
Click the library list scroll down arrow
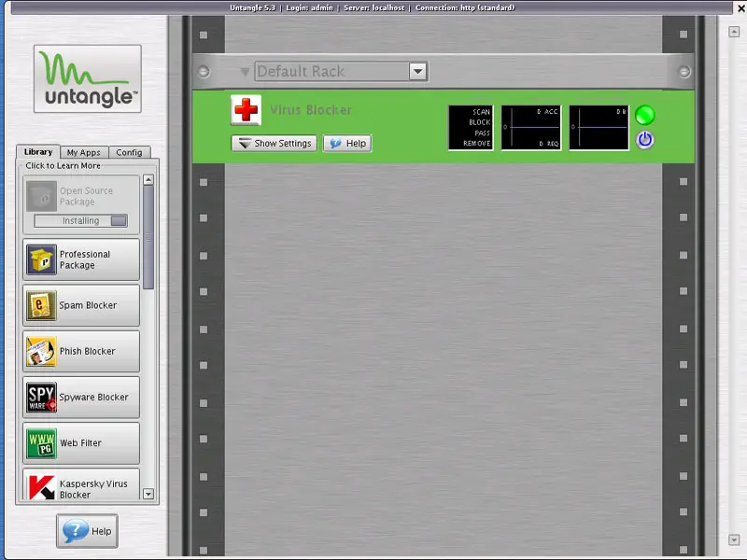point(148,494)
